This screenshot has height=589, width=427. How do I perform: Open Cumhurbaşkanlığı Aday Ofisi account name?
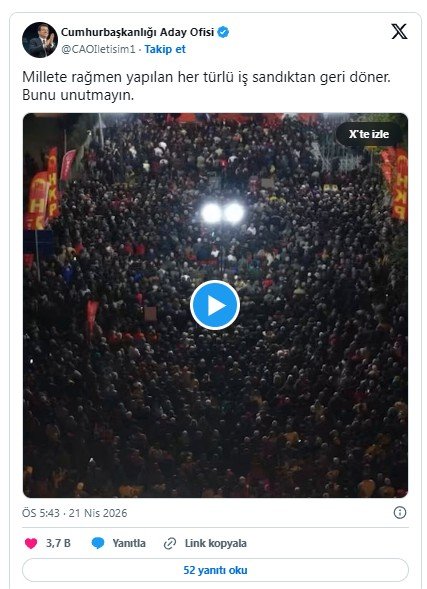(137, 32)
